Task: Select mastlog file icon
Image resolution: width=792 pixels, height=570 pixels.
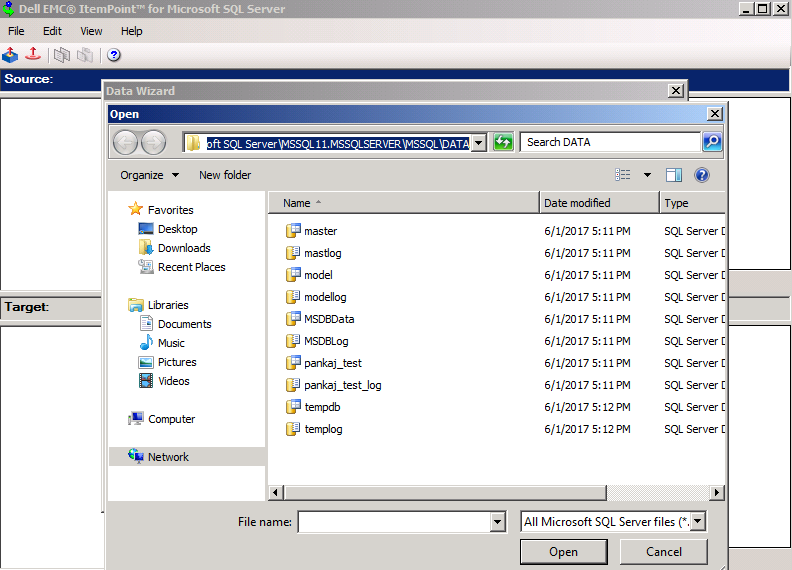Action: coord(293,253)
